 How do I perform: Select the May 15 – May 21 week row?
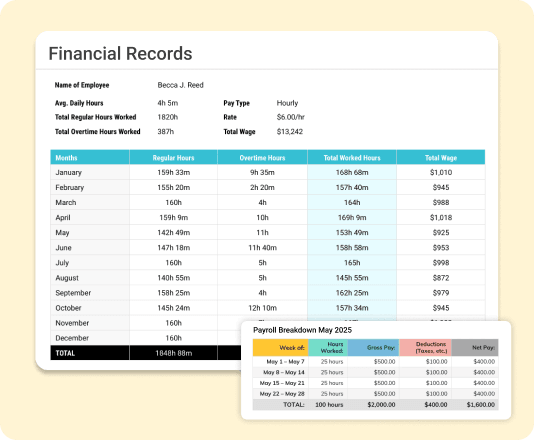[375, 383]
